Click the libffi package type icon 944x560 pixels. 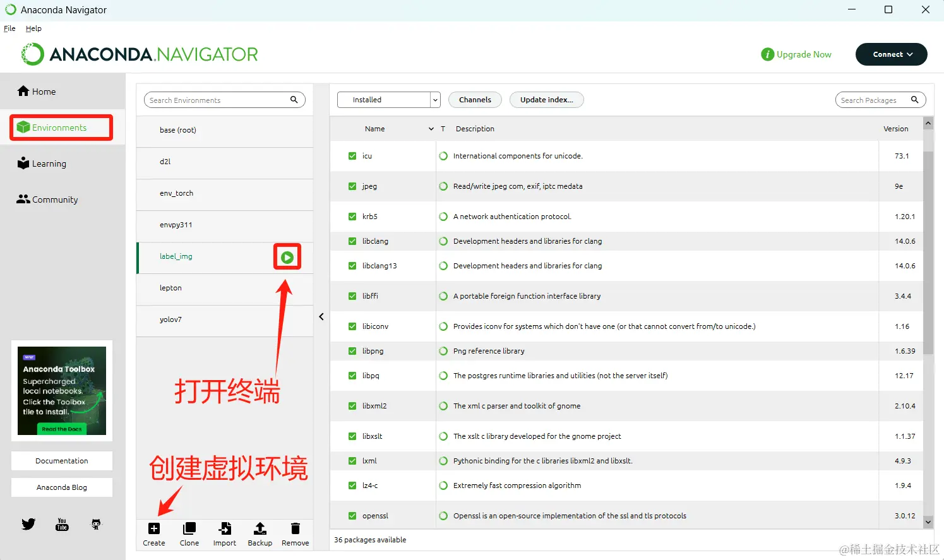tap(443, 296)
